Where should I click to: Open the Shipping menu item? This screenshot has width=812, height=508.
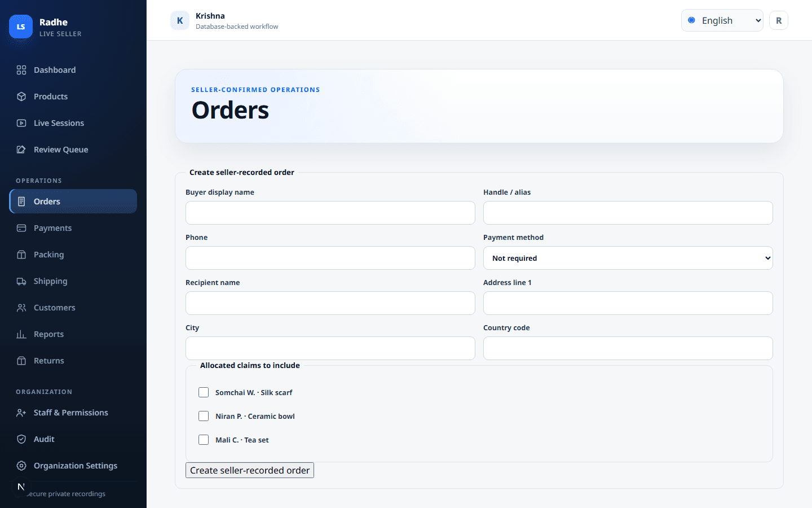pyautogui.click(x=73, y=281)
